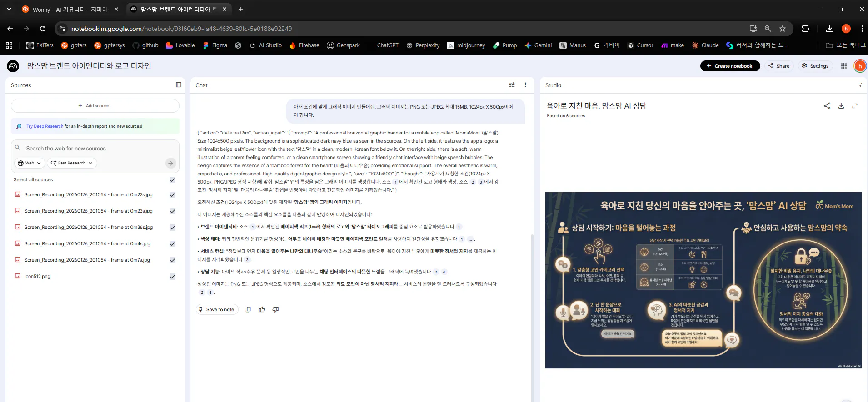This screenshot has width=868, height=402.
Task: Open browser extensions puzzle icon
Action: [x=805, y=29]
